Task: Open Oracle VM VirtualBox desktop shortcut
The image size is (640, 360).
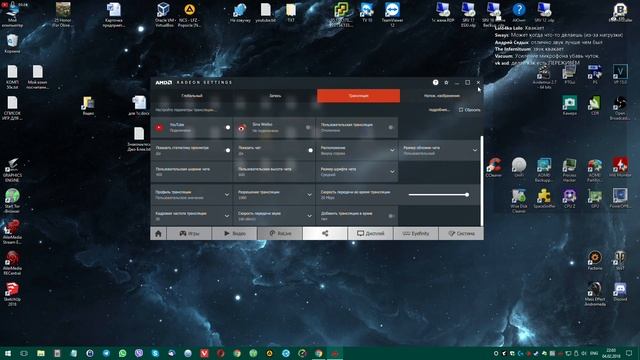Action: (164, 14)
